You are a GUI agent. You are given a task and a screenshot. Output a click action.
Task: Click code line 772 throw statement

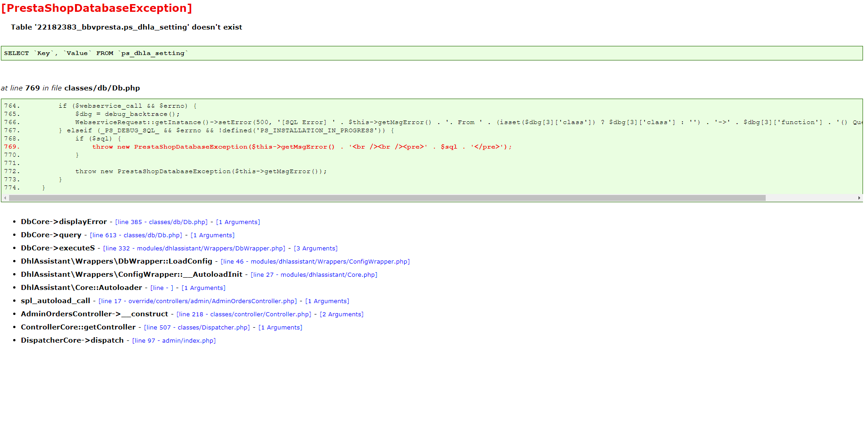click(201, 171)
